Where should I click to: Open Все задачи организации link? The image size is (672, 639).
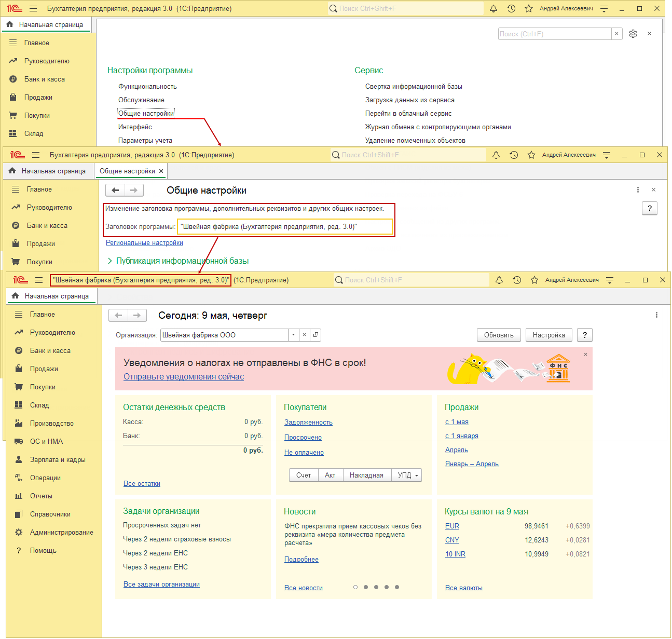click(x=161, y=584)
